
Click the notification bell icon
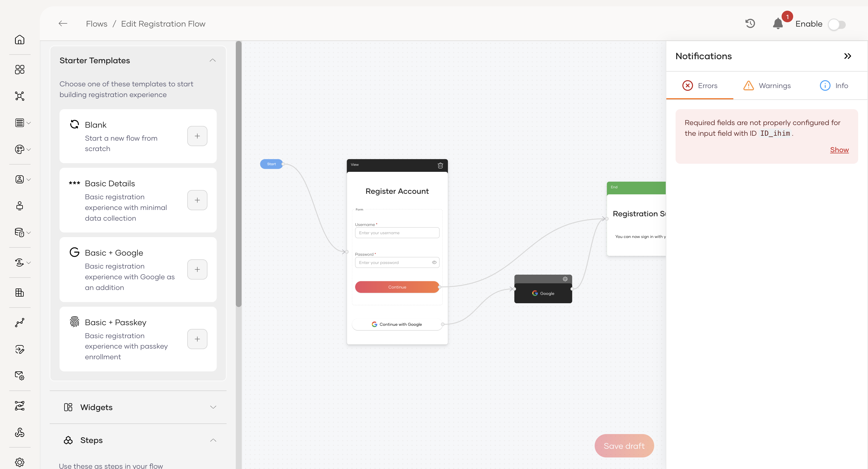[778, 24]
